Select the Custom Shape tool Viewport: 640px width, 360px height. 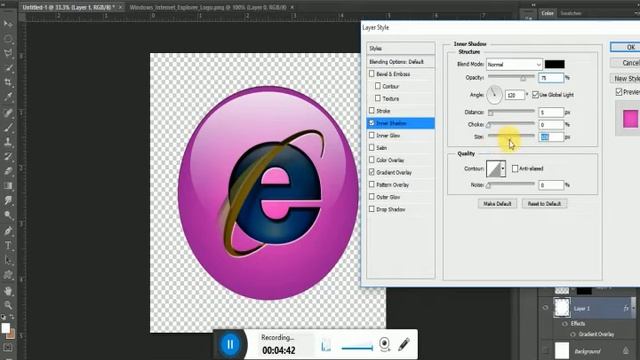[8, 275]
